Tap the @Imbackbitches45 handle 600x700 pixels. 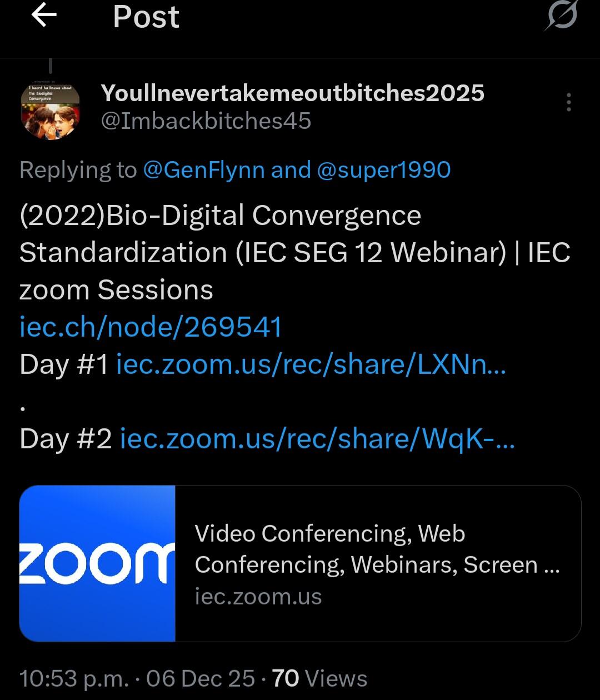206,121
